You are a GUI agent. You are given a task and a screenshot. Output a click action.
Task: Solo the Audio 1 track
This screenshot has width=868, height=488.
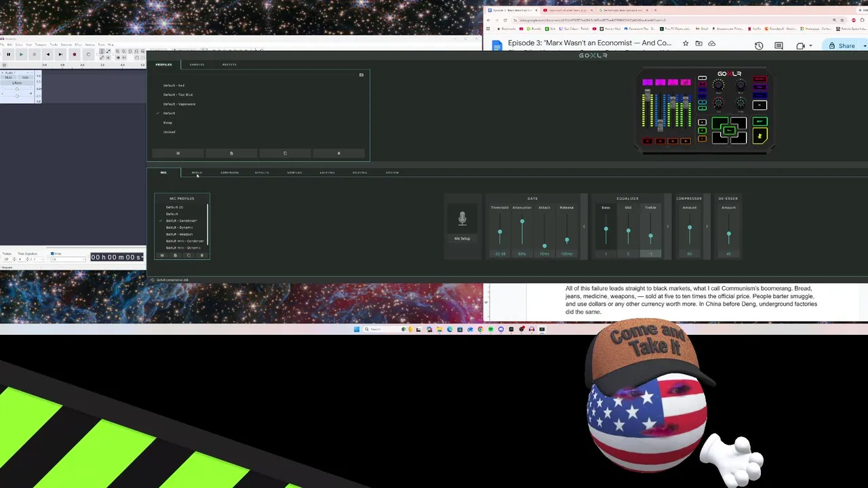[25, 77]
